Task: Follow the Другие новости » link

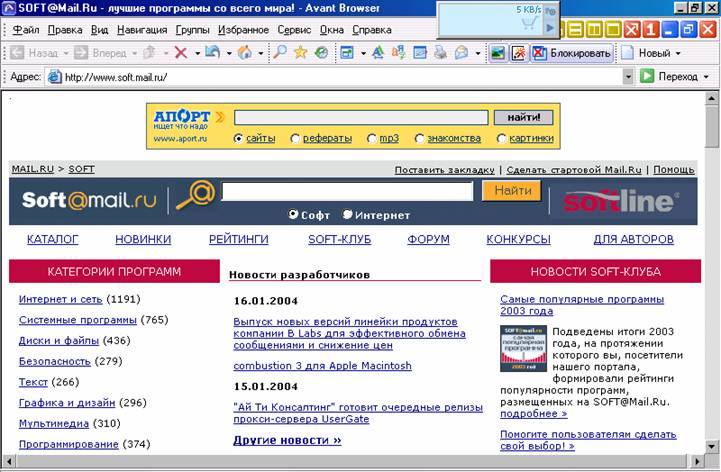Action: tap(287, 440)
